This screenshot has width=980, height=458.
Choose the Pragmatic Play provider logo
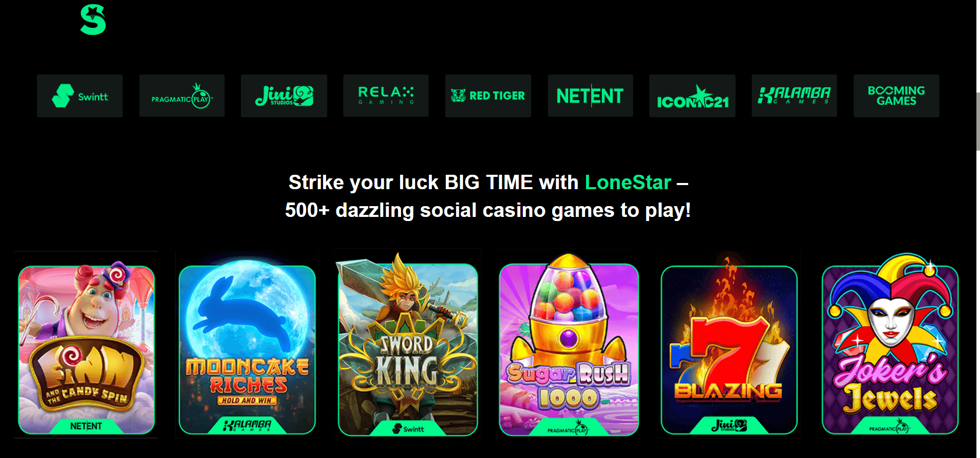(182, 96)
